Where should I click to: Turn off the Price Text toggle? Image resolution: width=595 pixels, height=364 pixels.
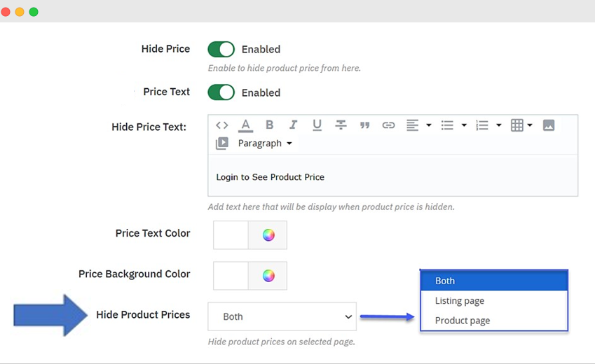pos(221,92)
